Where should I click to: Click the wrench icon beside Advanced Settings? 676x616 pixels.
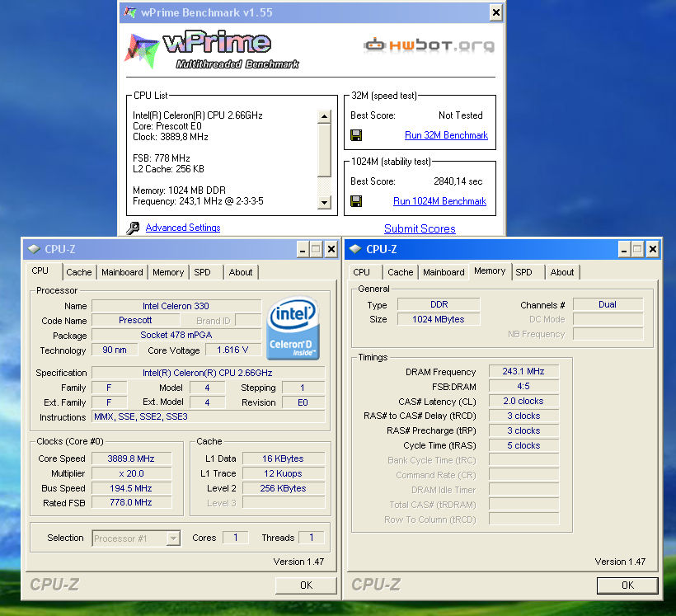pos(133,228)
